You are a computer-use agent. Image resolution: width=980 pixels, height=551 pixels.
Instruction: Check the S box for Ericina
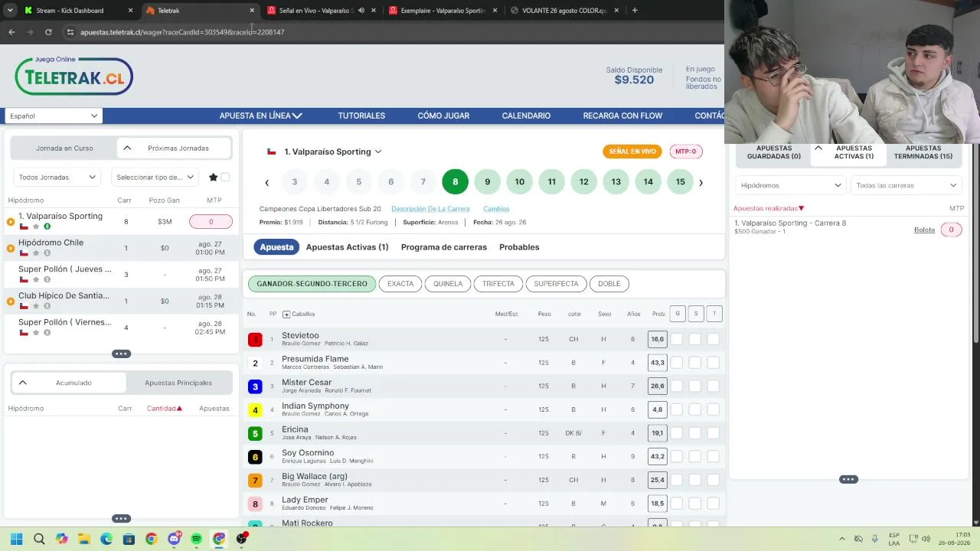point(695,433)
